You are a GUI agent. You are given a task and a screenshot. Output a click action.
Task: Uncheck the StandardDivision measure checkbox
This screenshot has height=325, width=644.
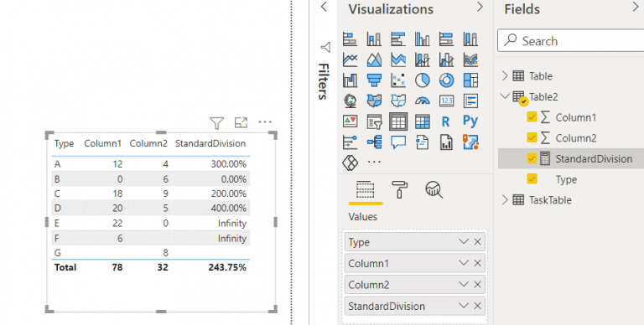click(532, 158)
